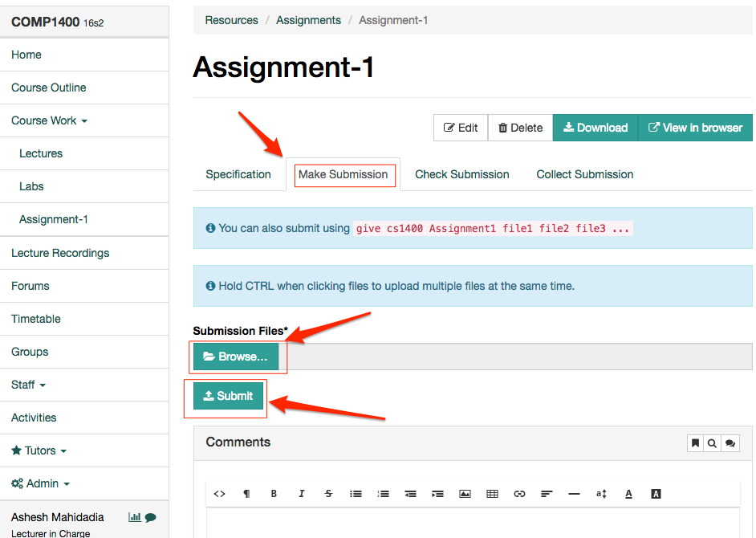756x538 pixels.
Task: Open text background color option
Action: [656, 494]
